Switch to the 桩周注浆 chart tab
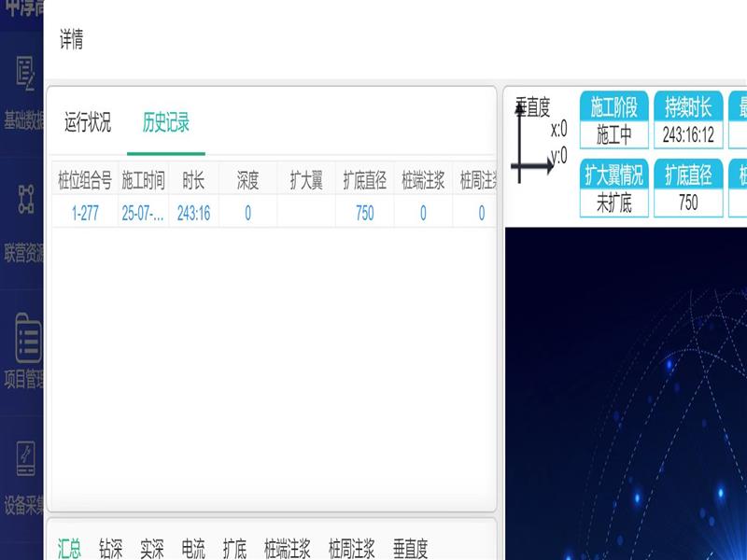747x560 pixels. pos(351,548)
